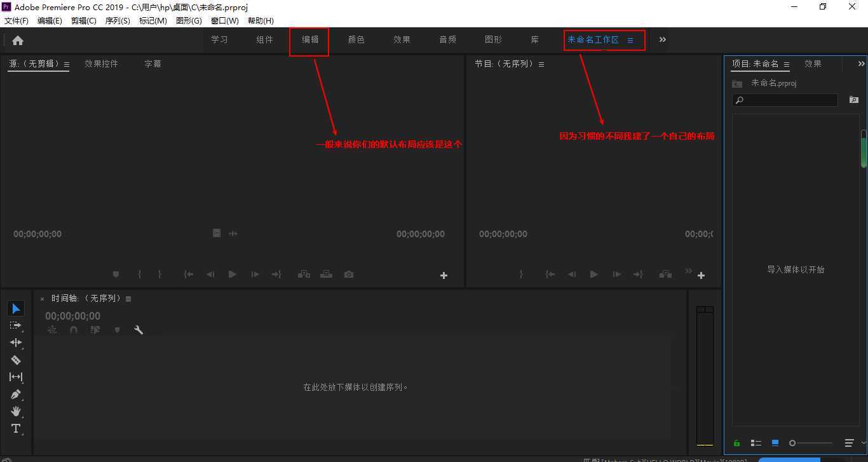The image size is (868, 462).
Task: Select the Selection (arrow) tool
Action: pos(16,309)
